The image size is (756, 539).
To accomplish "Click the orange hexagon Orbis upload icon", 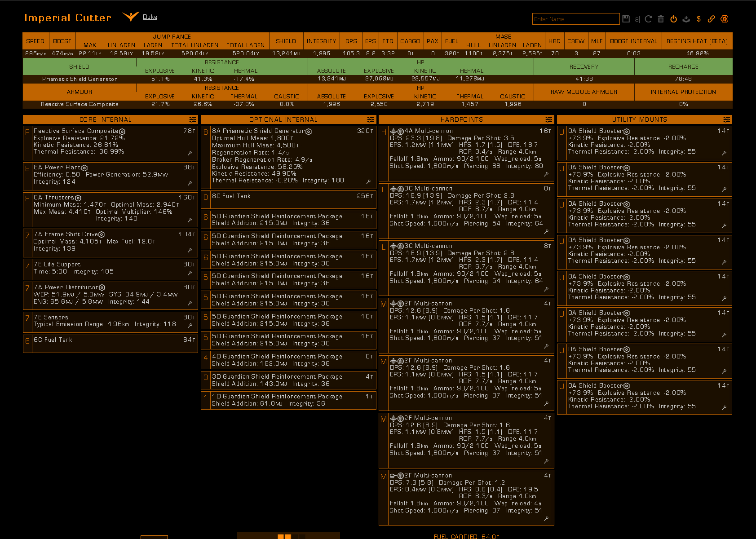I will tap(724, 19).
